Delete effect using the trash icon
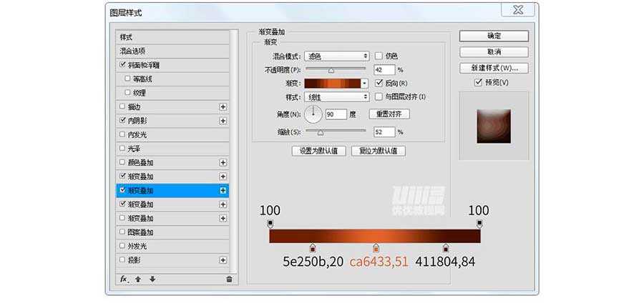644x303 pixels. (229, 279)
